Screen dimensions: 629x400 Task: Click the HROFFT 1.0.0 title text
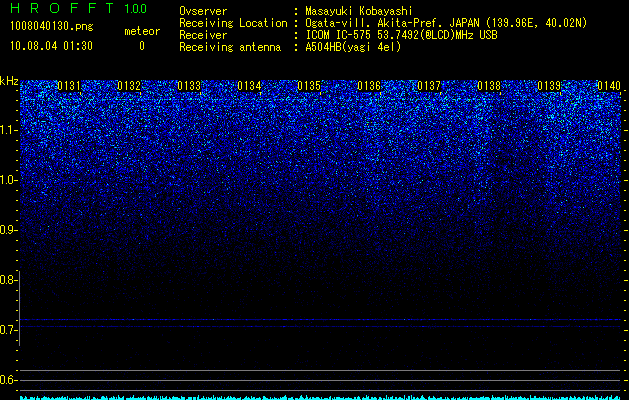coord(78,8)
